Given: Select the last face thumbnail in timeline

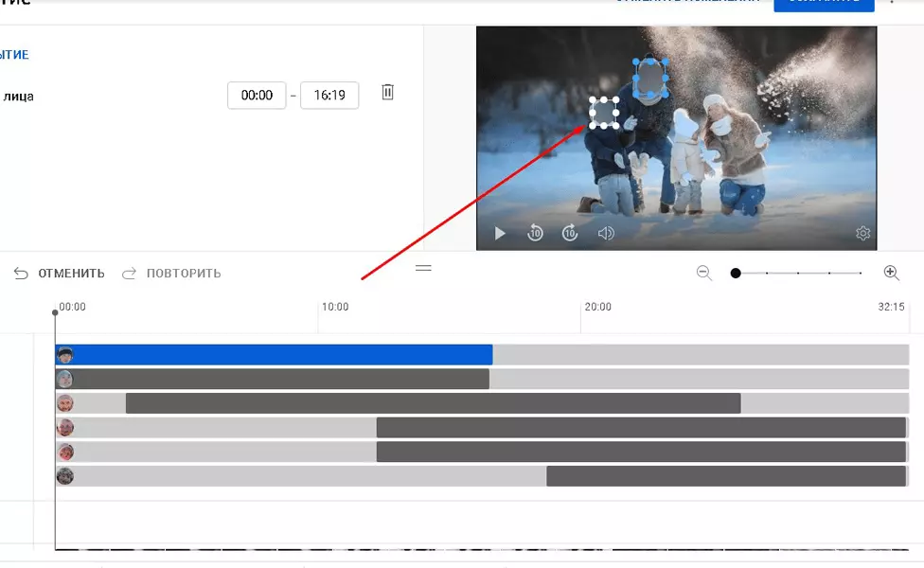Looking at the screenshot, I should [x=64, y=476].
